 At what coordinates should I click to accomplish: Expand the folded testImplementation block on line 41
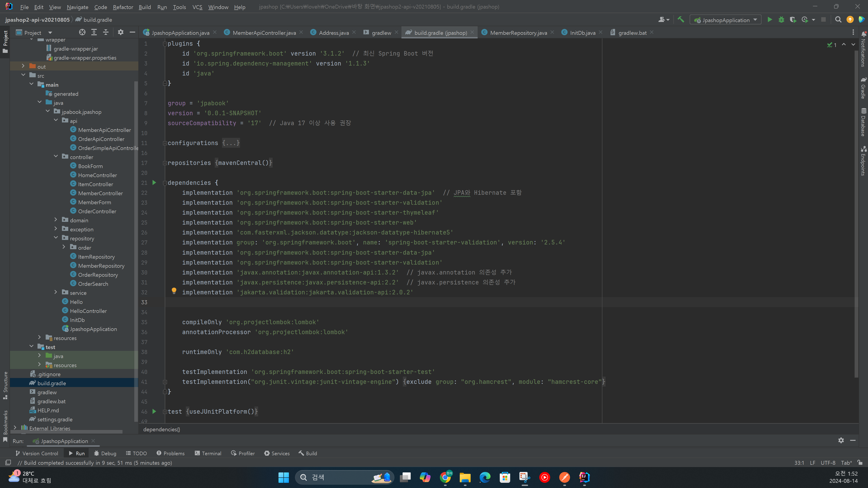[165, 382]
